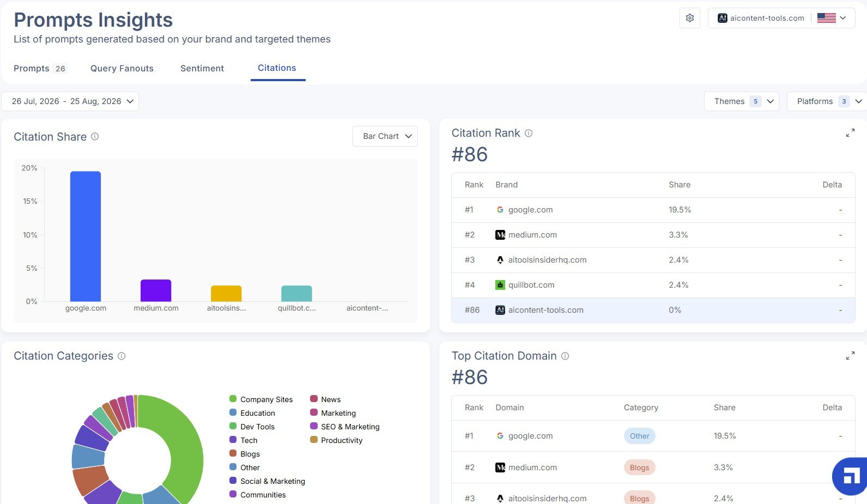Click aicontent-tools favicon in rank #86 row

pyautogui.click(x=500, y=310)
